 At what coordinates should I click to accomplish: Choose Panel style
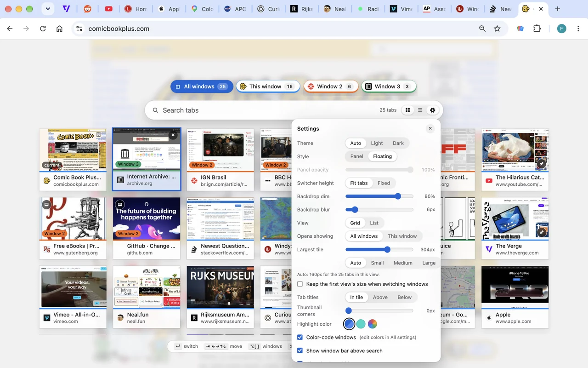[357, 156]
